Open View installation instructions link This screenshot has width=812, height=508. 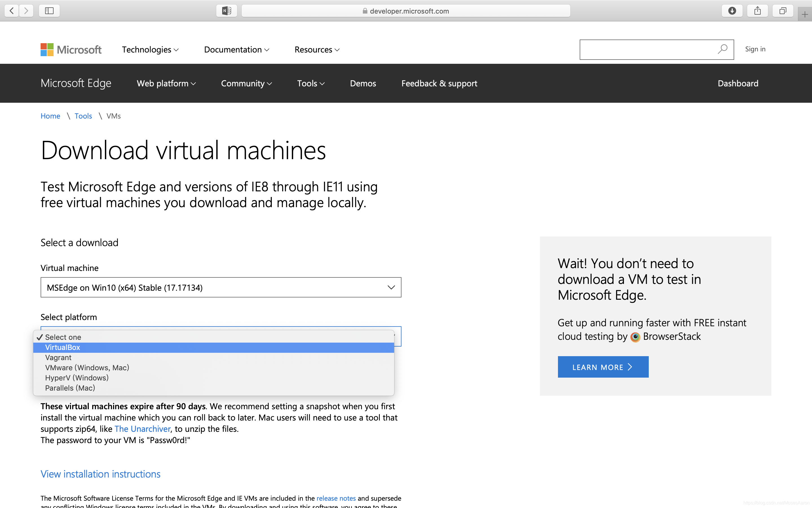tap(100, 474)
